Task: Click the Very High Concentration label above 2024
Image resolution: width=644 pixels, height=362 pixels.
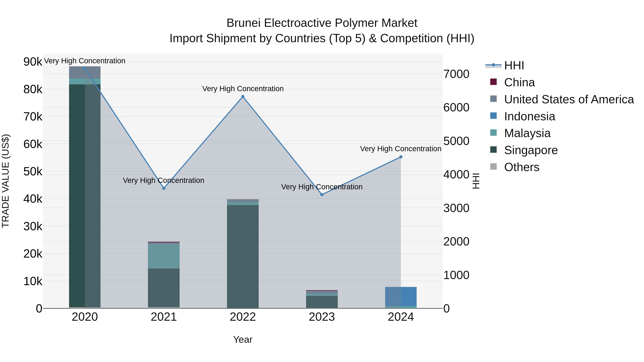Action: (401, 149)
